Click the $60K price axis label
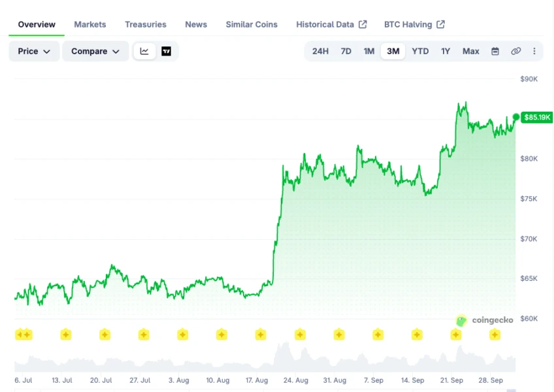 pos(529,318)
